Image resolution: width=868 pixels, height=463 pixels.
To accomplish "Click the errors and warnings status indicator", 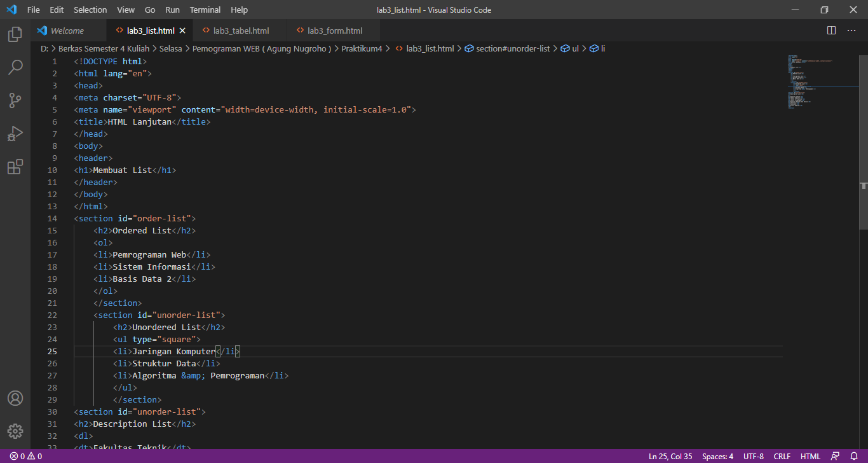I will pos(25,456).
